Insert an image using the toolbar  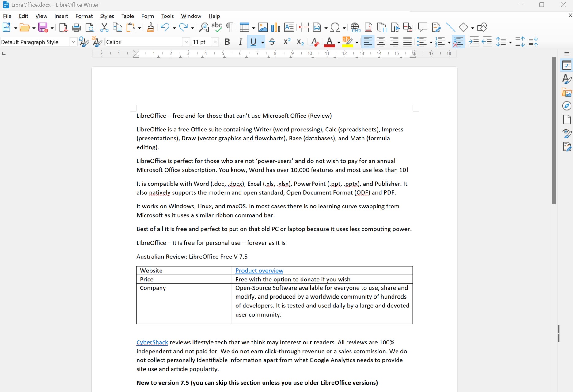click(x=263, y=28)
